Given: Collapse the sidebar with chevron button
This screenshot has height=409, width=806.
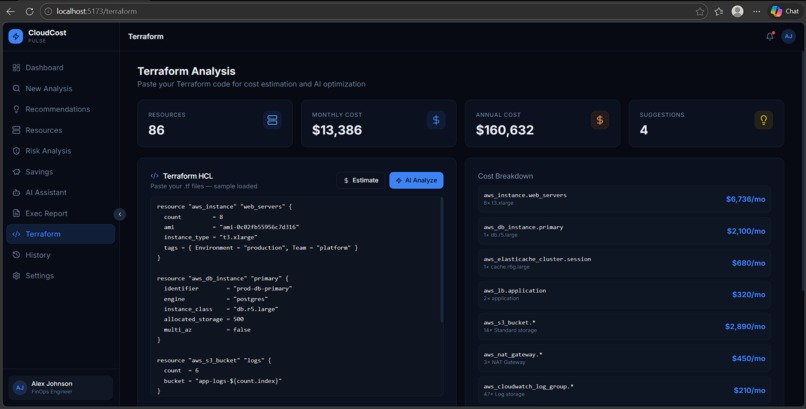Looking at the screenshot, I should tap(120, 214).
